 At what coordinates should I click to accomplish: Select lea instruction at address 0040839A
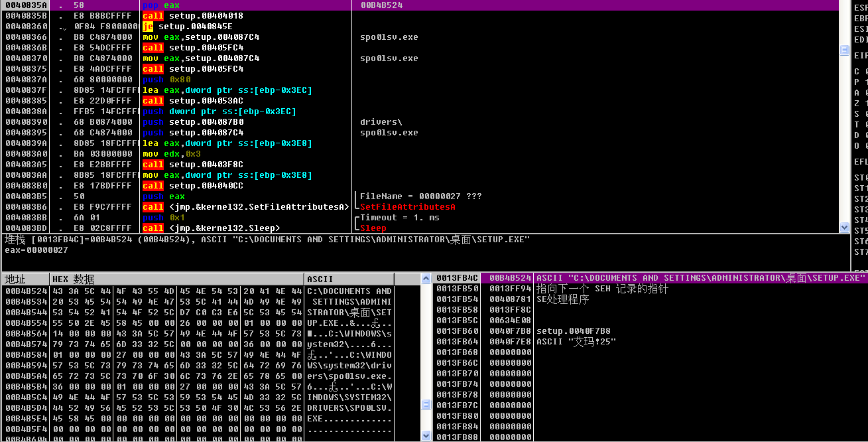click(419, 143)
